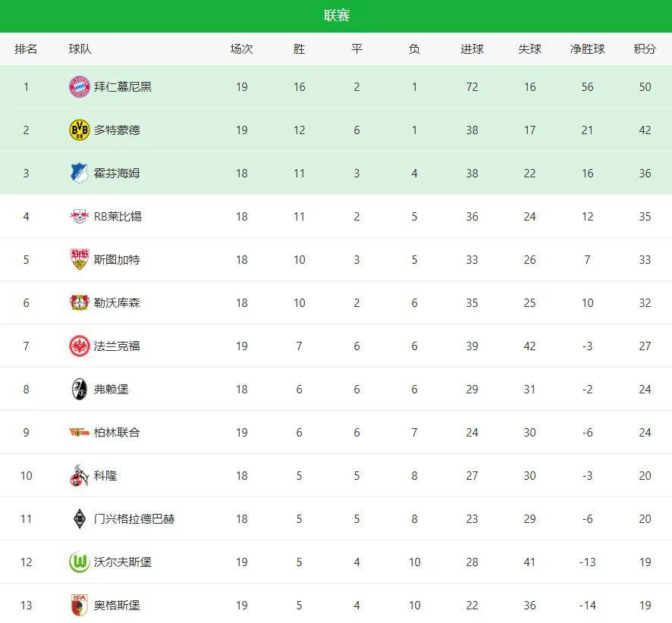Open the 奥格斯堡 team link
This screenshot has height=623, width=672.
(x=117, y=605)
